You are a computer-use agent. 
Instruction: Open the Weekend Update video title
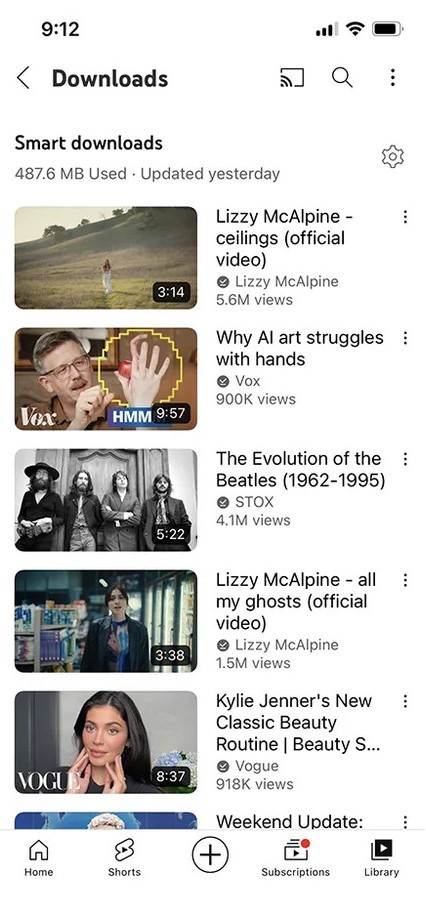[289, 822]
